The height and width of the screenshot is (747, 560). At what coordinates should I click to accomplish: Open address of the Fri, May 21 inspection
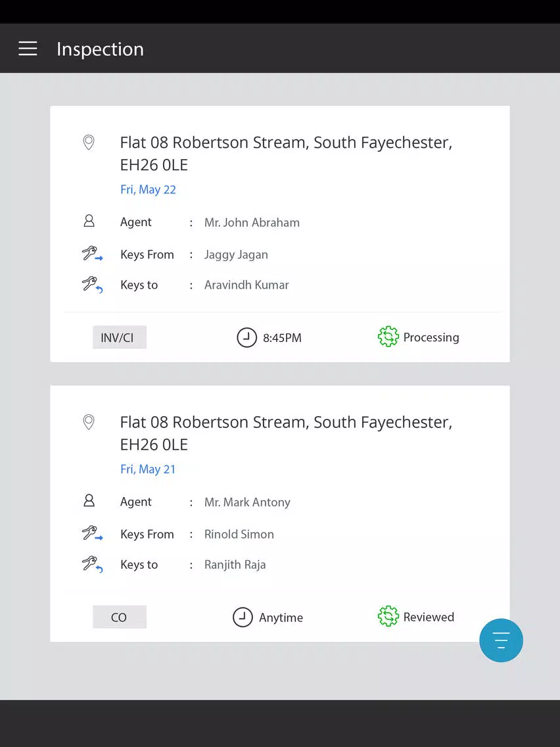click(x=286, y=433)
